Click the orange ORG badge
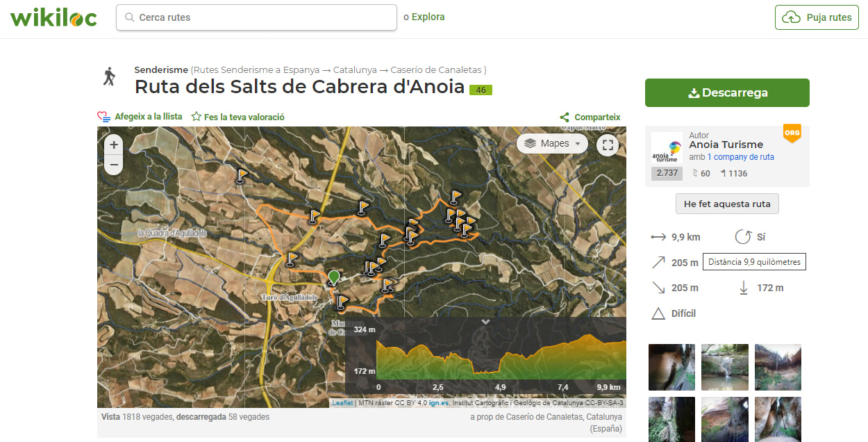Screen dimensions: 868x442 (x=792, y=133)
